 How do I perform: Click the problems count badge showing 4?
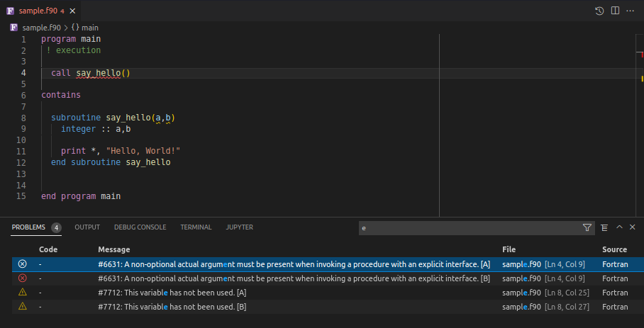point(56,227)
